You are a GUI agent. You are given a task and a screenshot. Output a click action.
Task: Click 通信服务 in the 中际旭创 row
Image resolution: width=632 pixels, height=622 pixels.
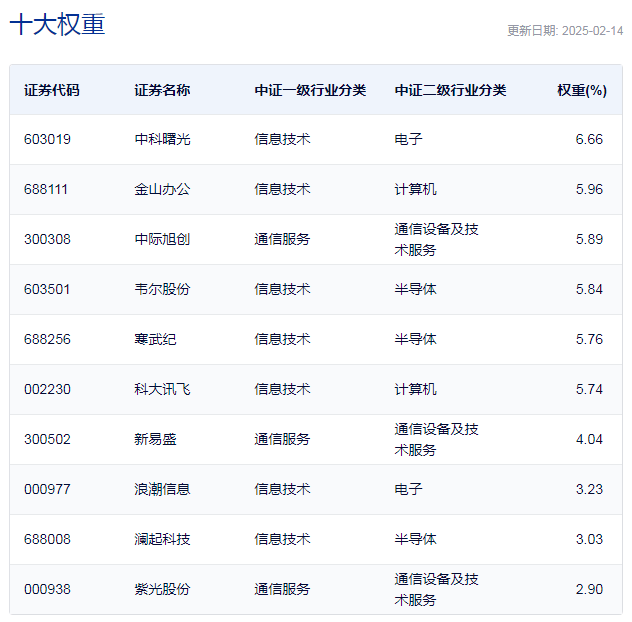point(282,239)
